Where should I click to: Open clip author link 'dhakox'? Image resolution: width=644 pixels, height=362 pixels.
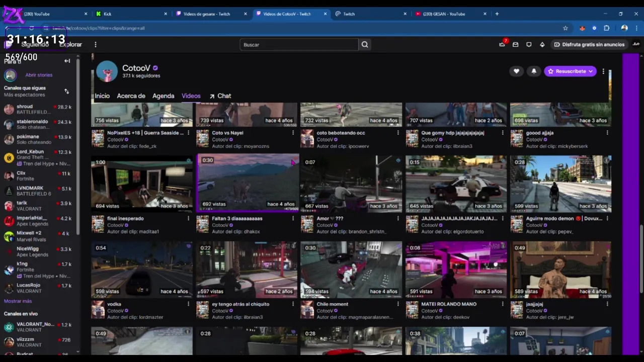click(x=251, y=232)
